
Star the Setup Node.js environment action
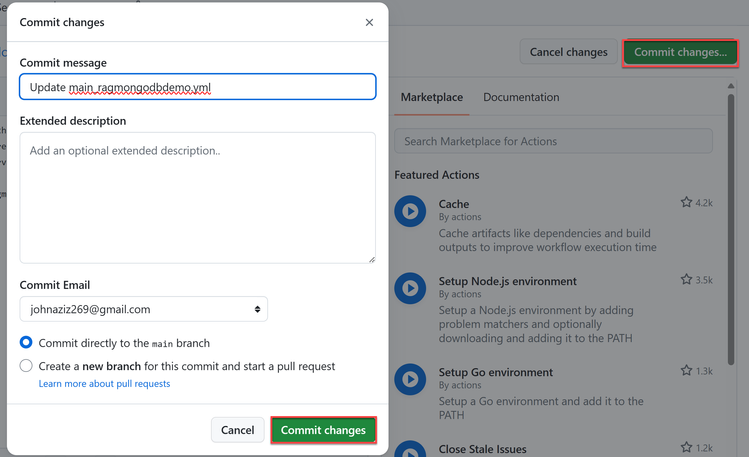pos(687,280)
